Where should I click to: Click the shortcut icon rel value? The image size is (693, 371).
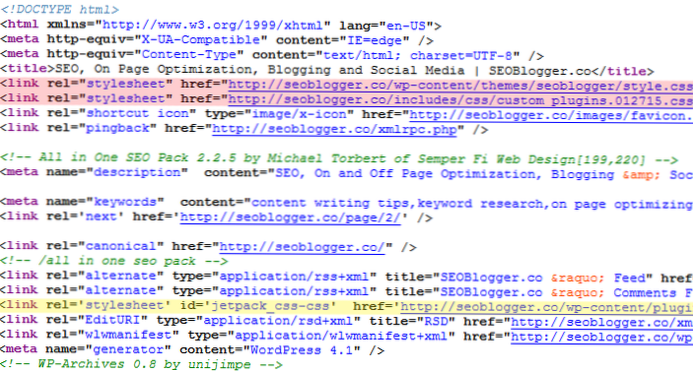137,113
